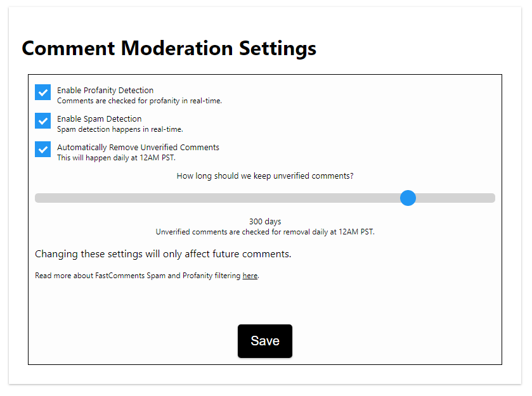Click the "How long should we keep" question
Viewport: 532px width, 396px height.
(x=265, y=176)
